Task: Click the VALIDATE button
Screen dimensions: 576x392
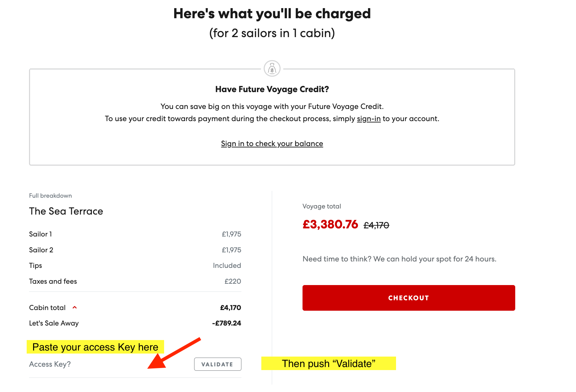Action: tap(217, 364)
